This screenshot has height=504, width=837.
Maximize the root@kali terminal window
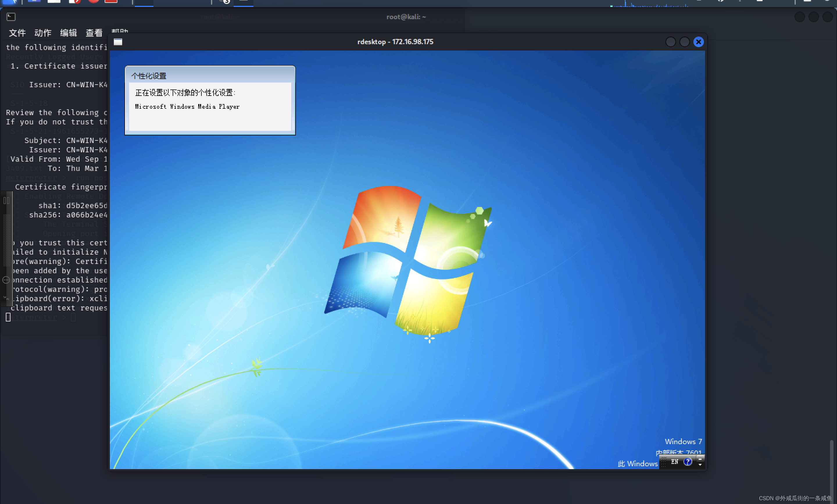pyautogui.click(x=813, y=17)
